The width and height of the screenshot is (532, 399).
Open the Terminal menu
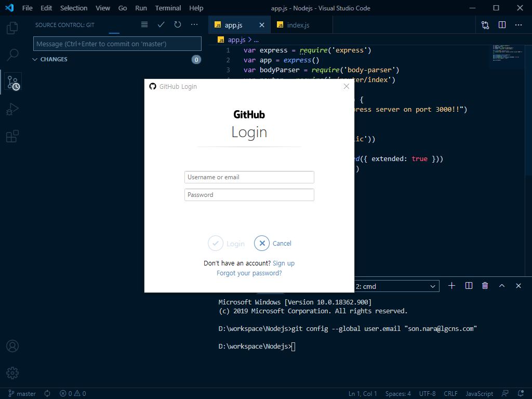coord(168,8)
